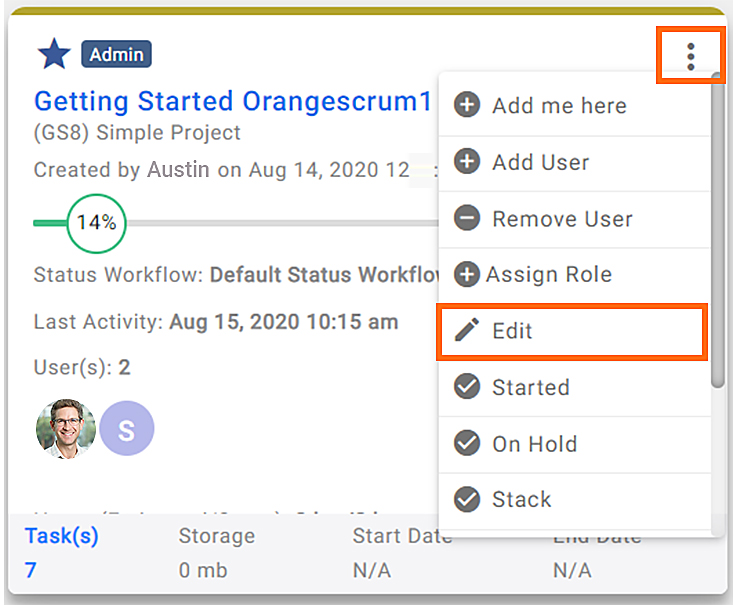Click the dropdown menu scrollbar
Screen dimensions: 737x605
[717, 230]
